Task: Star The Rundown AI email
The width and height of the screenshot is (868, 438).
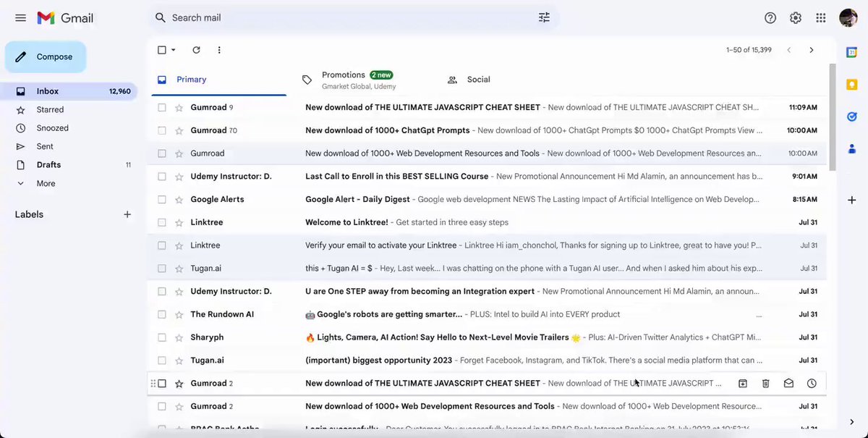Action: (179, 314)
